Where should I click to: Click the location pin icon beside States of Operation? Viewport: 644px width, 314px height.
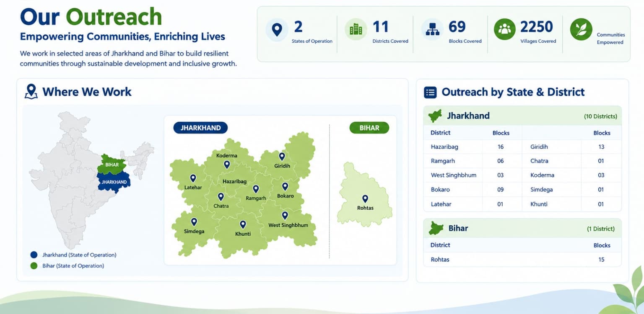[277, 30]
